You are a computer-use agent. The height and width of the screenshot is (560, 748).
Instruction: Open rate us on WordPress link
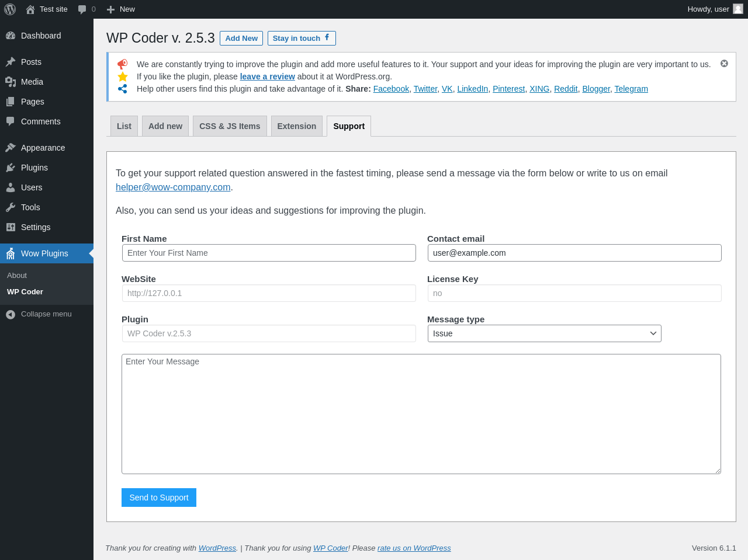click(414, 548)
